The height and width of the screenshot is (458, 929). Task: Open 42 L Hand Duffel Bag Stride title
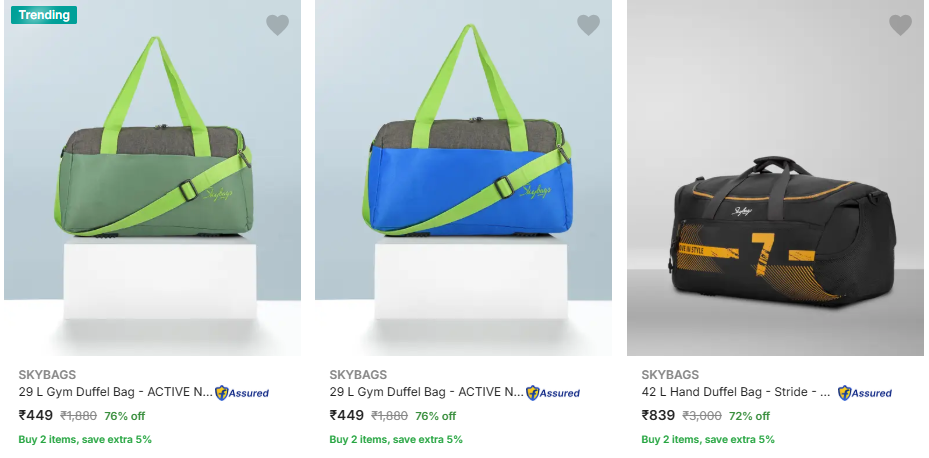click(736, 392)
